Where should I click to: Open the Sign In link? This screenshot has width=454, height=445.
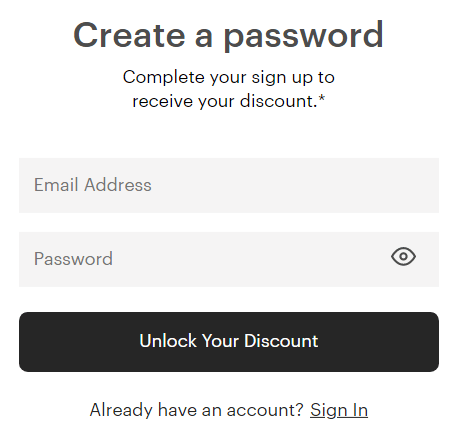point(339,410)
